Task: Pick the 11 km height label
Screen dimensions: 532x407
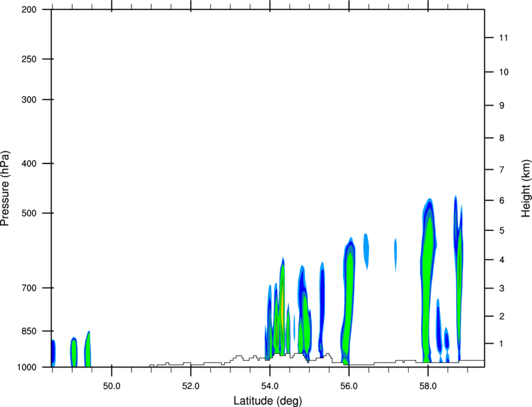Action: click(503, 38)
